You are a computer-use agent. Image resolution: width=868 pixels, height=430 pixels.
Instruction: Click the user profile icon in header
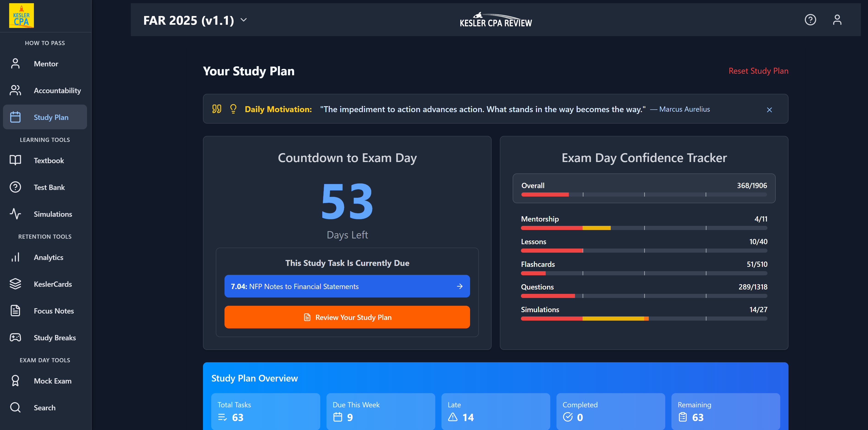837,20
